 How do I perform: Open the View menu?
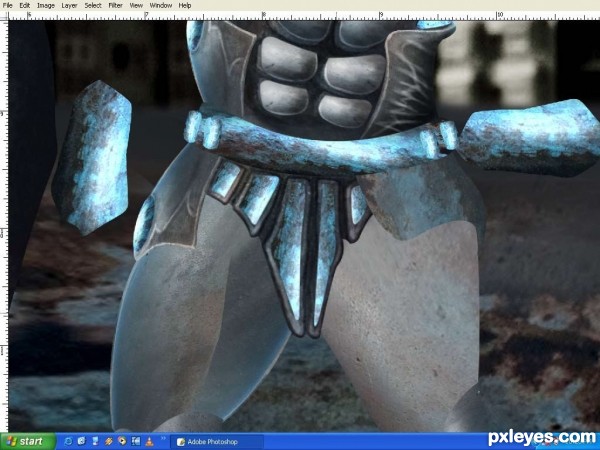click(136, 5)
